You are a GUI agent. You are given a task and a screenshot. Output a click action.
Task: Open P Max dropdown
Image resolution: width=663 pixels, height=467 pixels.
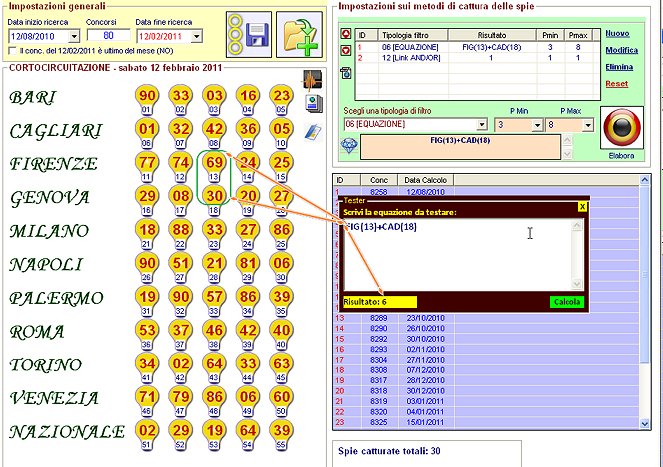[588, 125]
